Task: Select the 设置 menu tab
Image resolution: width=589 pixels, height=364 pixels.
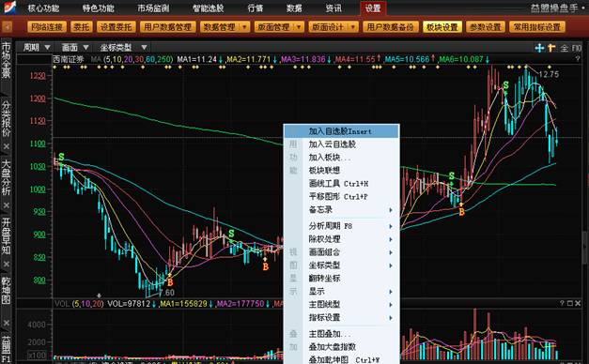Action: tap(373, 8)
